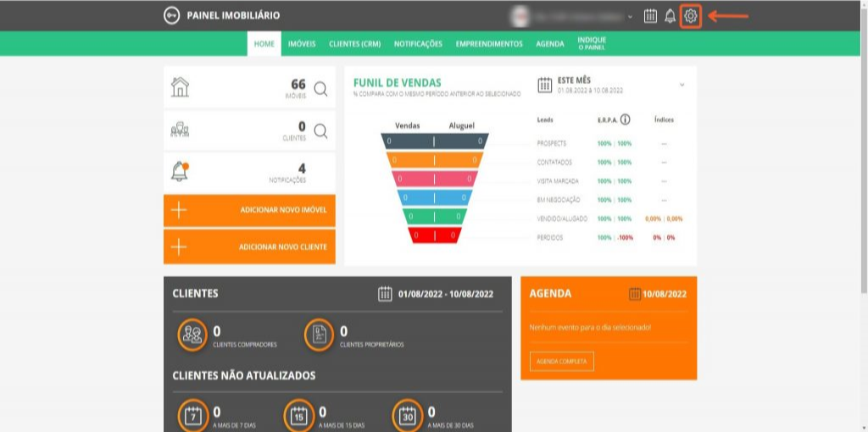Click the orange Contatados funnel band
Image resolution: width=868 pixels, height=432 pixels.
(x=433, y=160)
